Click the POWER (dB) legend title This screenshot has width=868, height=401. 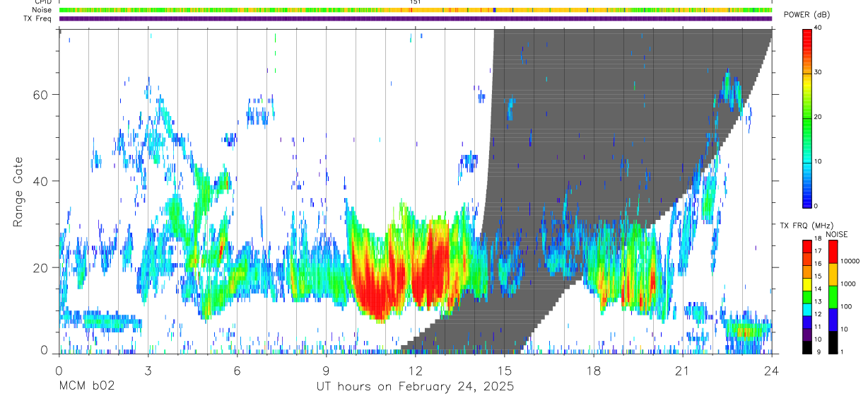(x=807, y=15)
